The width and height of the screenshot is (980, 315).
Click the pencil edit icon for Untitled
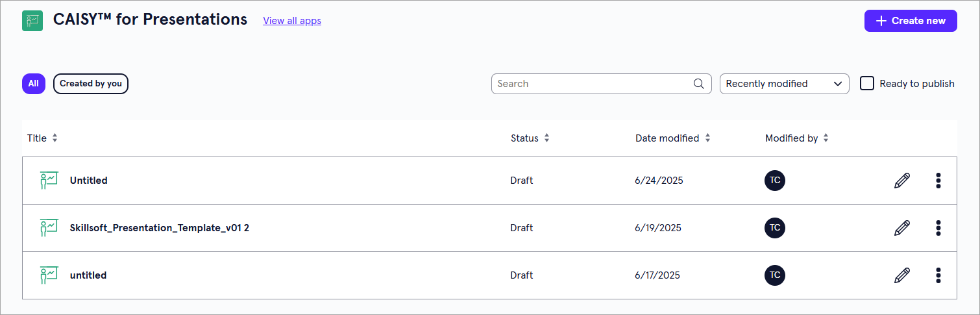902,181
